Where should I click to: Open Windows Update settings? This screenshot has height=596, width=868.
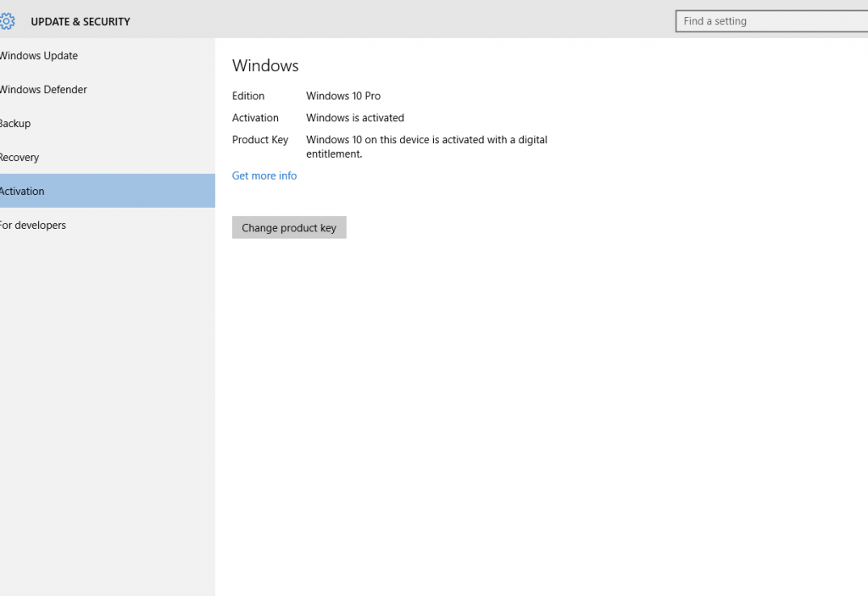108,55
